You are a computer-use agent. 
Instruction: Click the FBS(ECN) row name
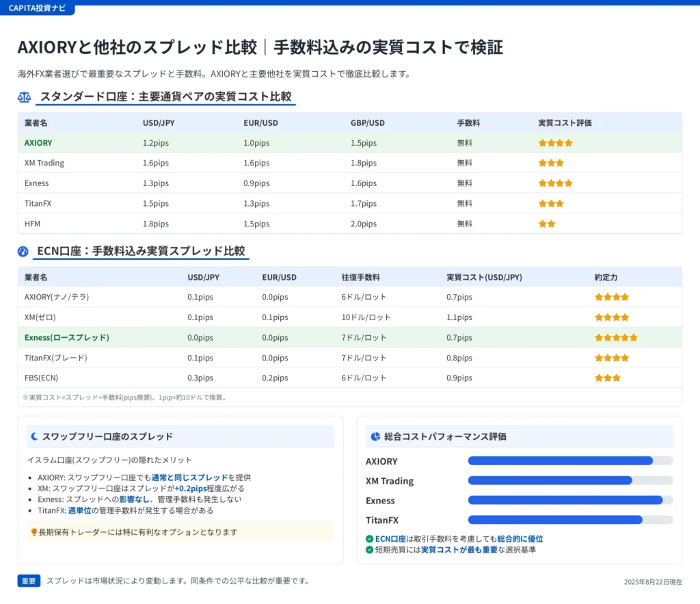click(x=41, y=378)
